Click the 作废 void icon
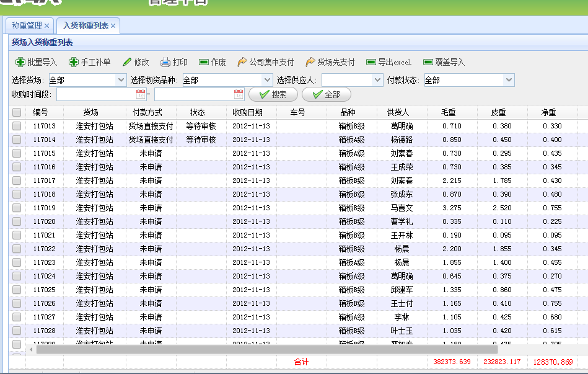 [x=204, y=62]
